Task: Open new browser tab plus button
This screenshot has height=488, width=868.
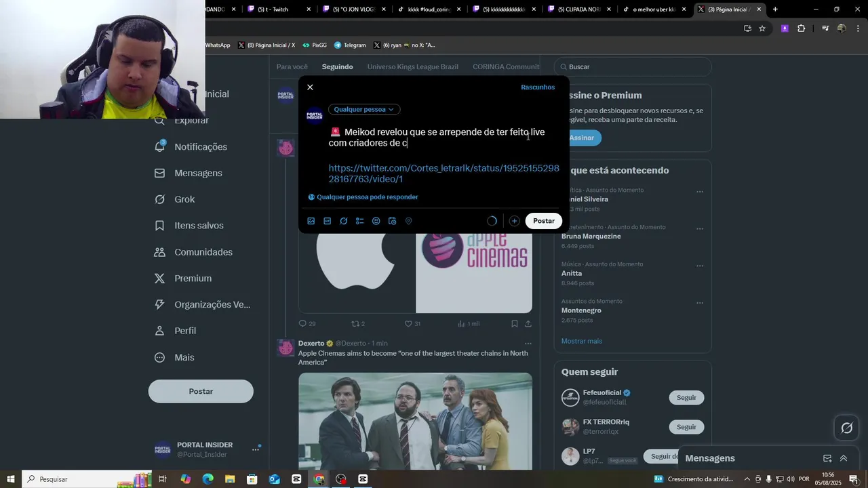Action: (775, 9)
